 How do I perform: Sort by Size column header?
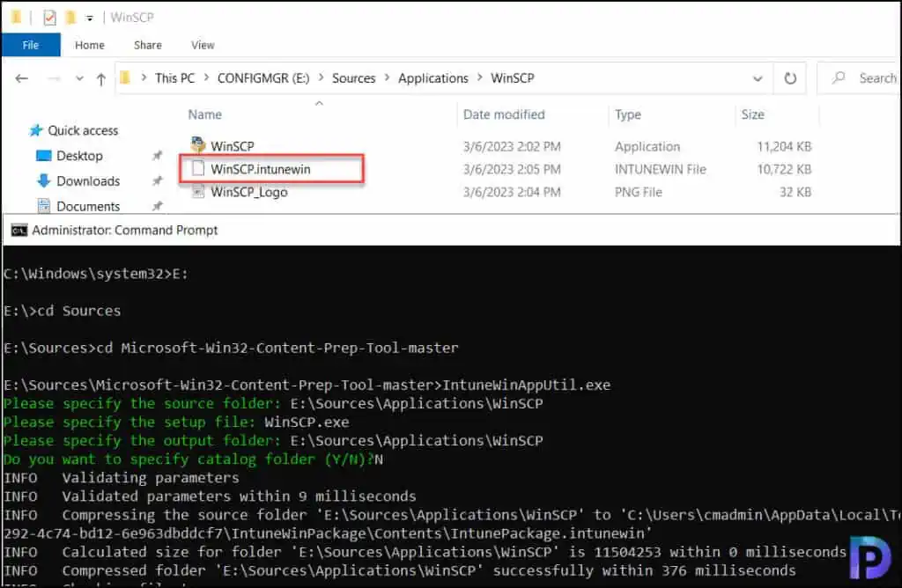(x=752, y=114)
